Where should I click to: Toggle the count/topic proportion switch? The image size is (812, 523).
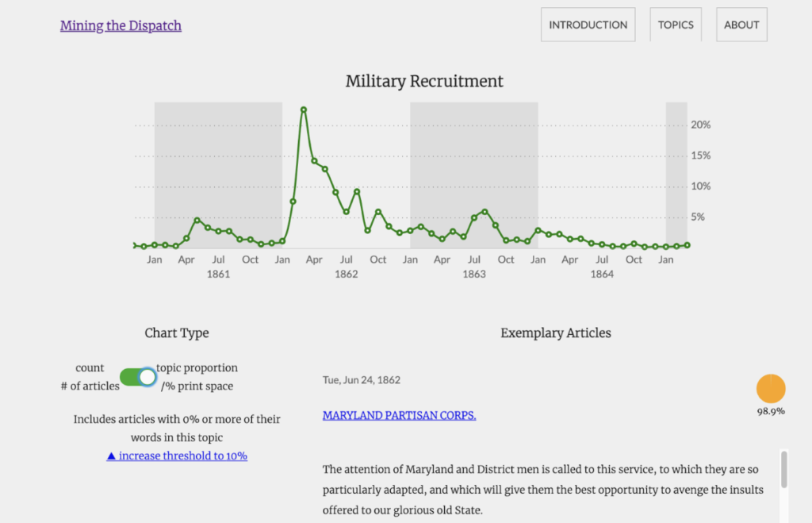[x=138, y=377]
